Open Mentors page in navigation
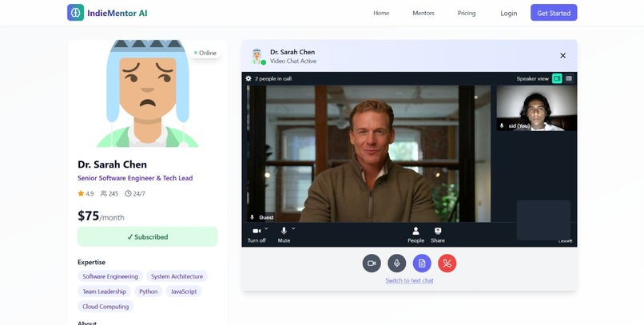The height and width of the screenshot is (325, 644). pyautogui.click(x=423, y=13)
